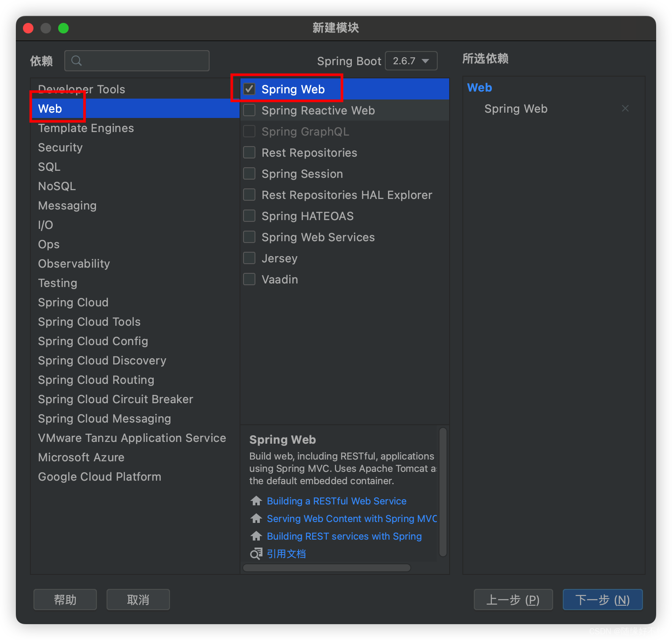Select the Spring Cloud category
Screen dimensions: 672x640
pyautogui.click(x=73, y=302)
